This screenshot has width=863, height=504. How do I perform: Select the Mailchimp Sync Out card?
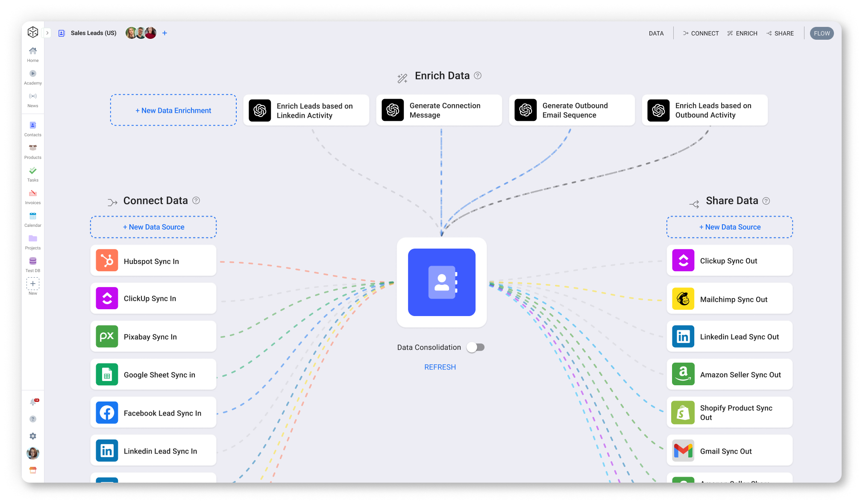(729, 299)
